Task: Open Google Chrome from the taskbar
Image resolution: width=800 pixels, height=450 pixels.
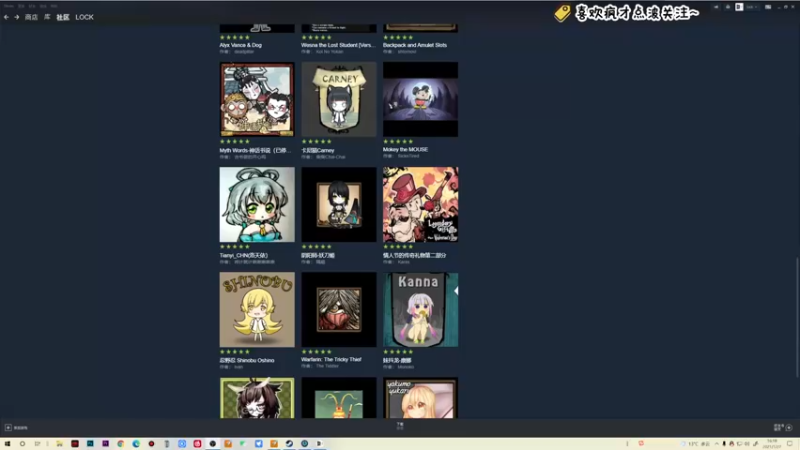Action: (x=120, y=444)
